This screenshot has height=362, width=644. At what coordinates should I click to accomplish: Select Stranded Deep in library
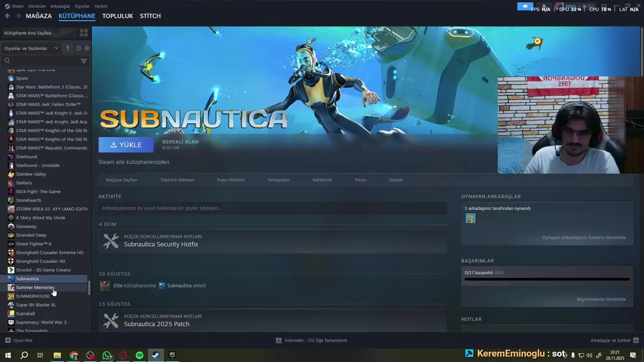31,235
